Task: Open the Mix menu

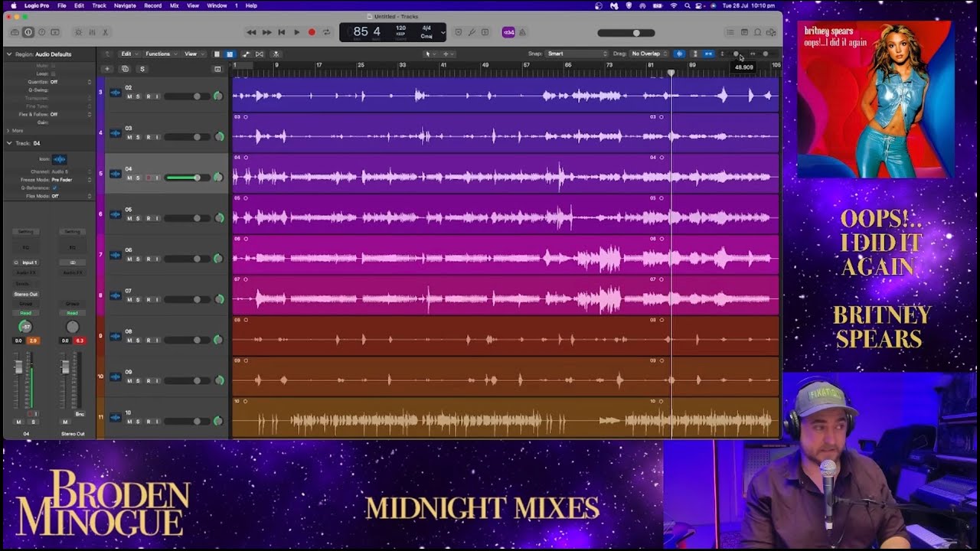Action: pos(174,5)
